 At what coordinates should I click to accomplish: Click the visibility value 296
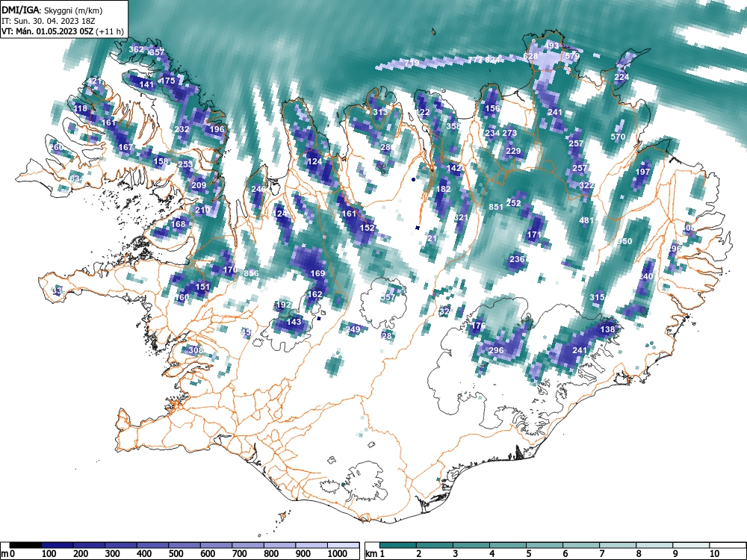(496, 350)
